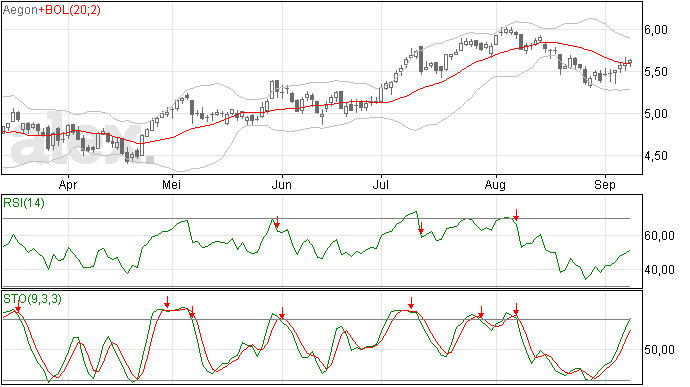
Task: Click the RSI(14) indicator label
Action: pos(24,203)
